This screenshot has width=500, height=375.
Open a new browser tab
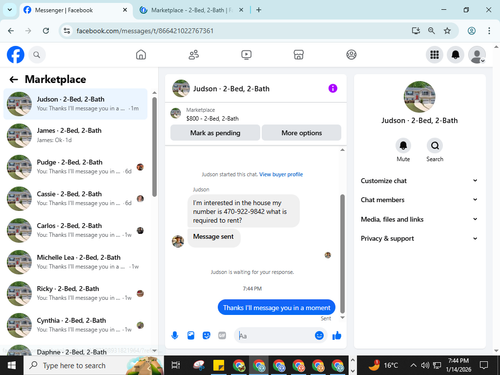pos(259,10)
